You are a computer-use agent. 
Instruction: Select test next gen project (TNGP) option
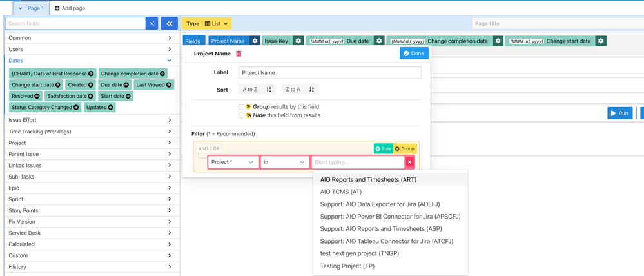[x=390, y=253]
